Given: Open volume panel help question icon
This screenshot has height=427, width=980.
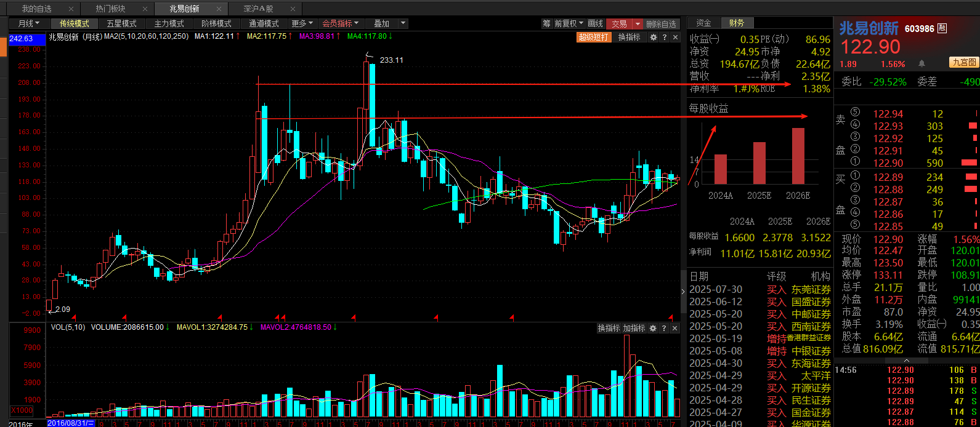Looking at the screenshot, I should click(x=664, y=329).
